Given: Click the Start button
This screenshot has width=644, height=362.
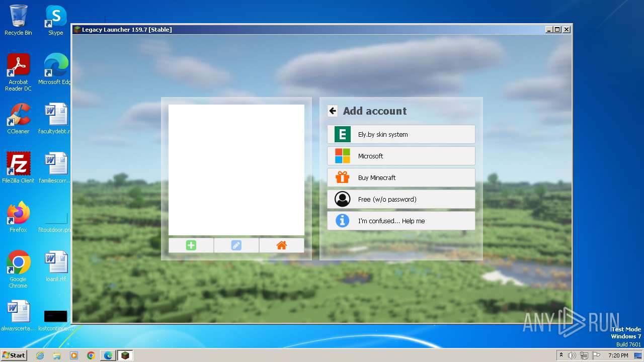Looking at the screenshot, I should 14,355.
